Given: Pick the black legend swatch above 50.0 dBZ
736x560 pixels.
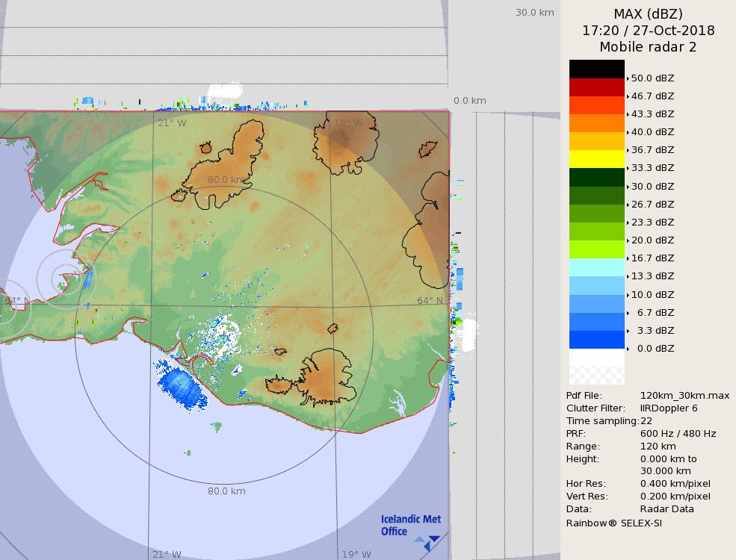Looking at the screenshot, I should pyautogui.click(x=596, y=69).
